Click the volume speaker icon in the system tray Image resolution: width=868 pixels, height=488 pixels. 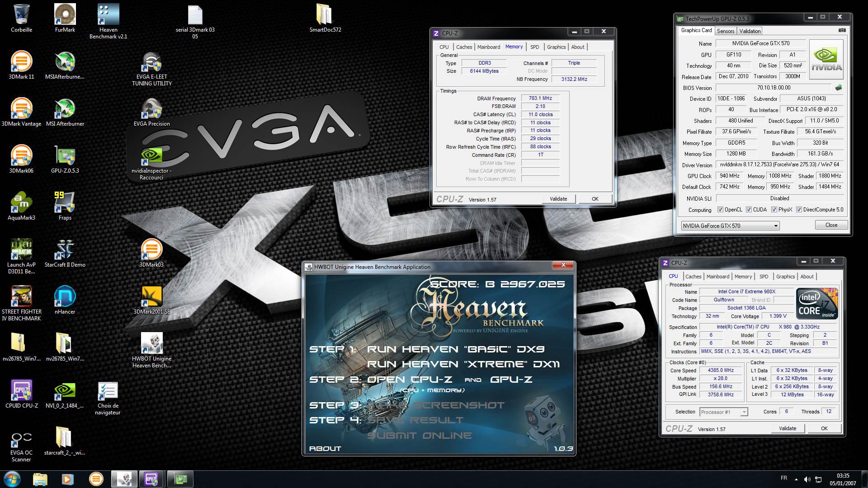click(x=807, y=479)
